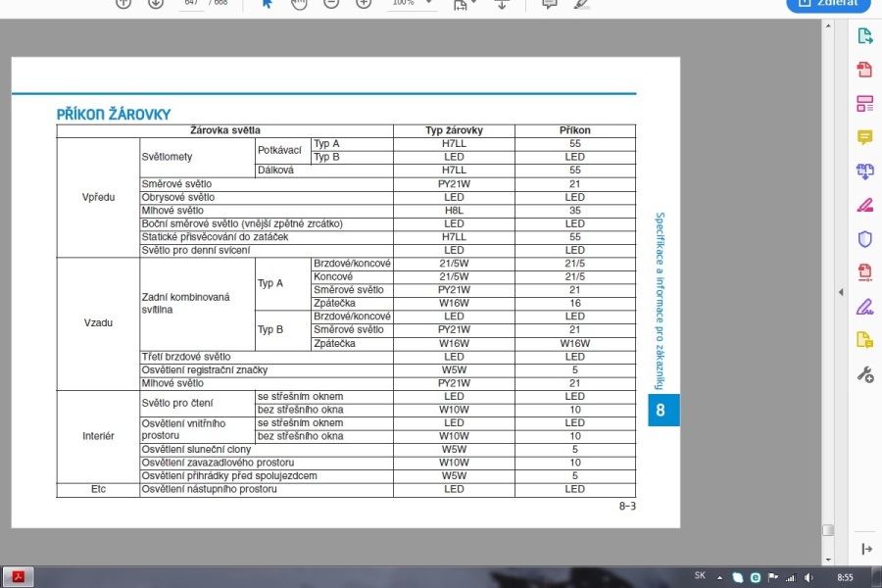The width and height of the screenshot is (882, 588).
Task: Open the More Tools wrench icon
Action: 864,374
